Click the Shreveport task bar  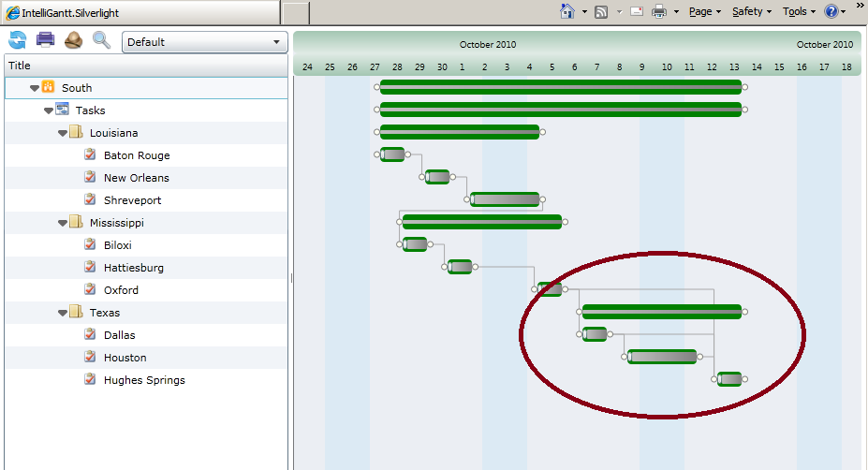click(505, 199)
